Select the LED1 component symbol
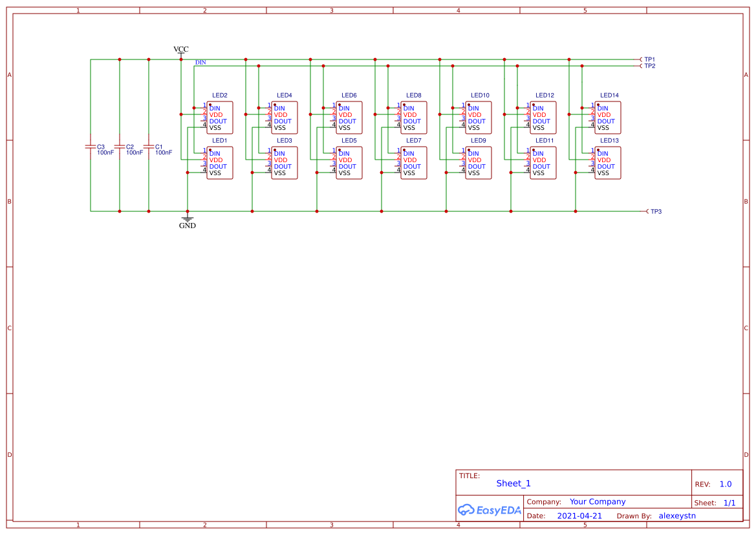This screenshot has width=756, height=535. [x=219, y=162]
